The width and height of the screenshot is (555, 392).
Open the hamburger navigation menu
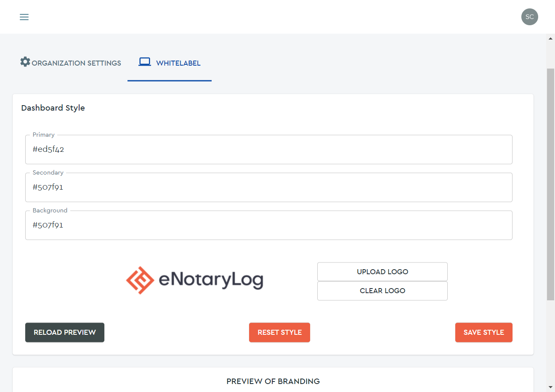(x=24, y=17)
